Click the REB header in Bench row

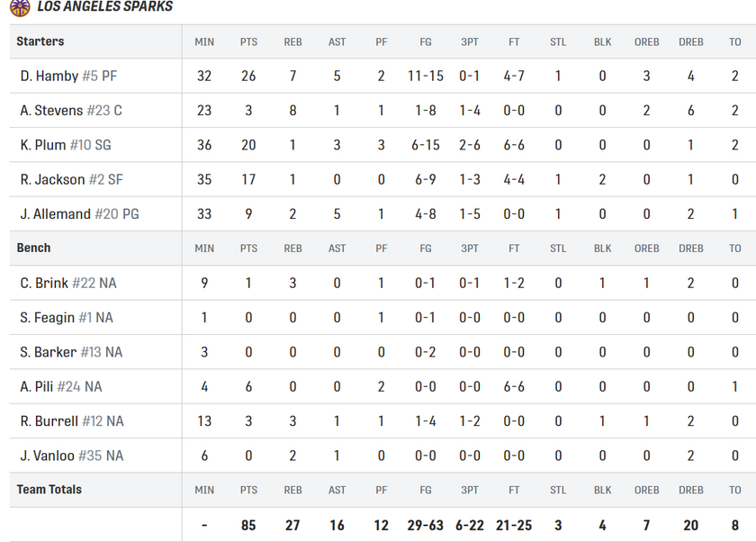click(x=292, y=248)
